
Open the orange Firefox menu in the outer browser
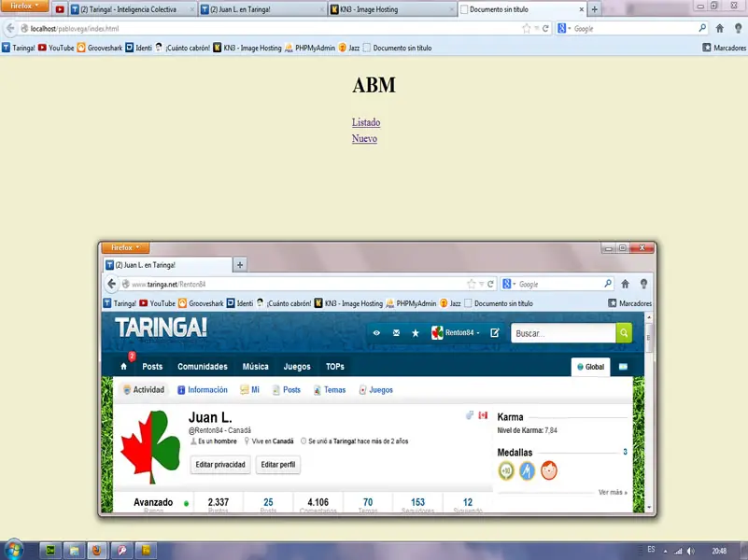pyautogui.click(x=24, y=6)
